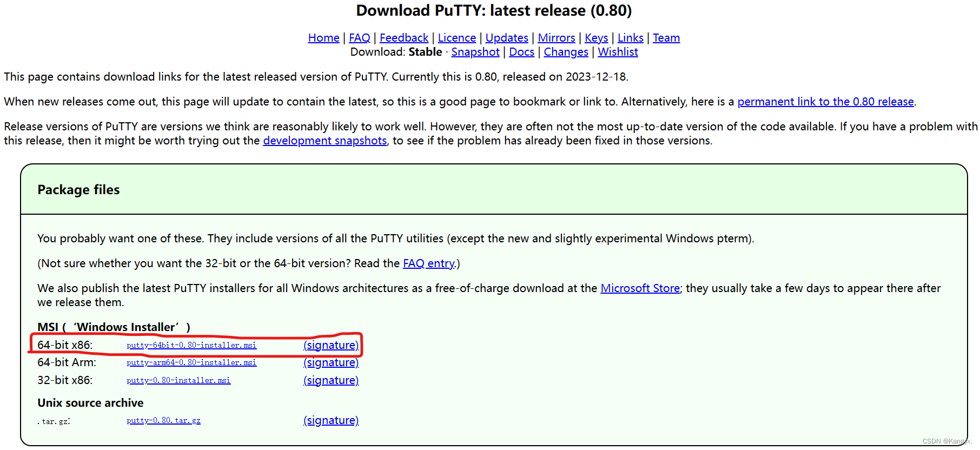Open the Licence page
Viewport: 980px width, 450px height.
click(457, 38)
